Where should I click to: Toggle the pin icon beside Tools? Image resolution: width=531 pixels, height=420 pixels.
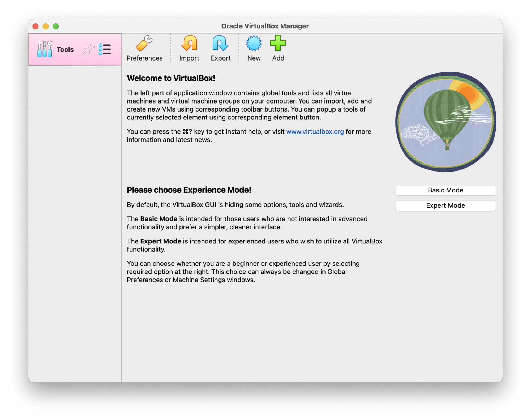click(88, 49)
